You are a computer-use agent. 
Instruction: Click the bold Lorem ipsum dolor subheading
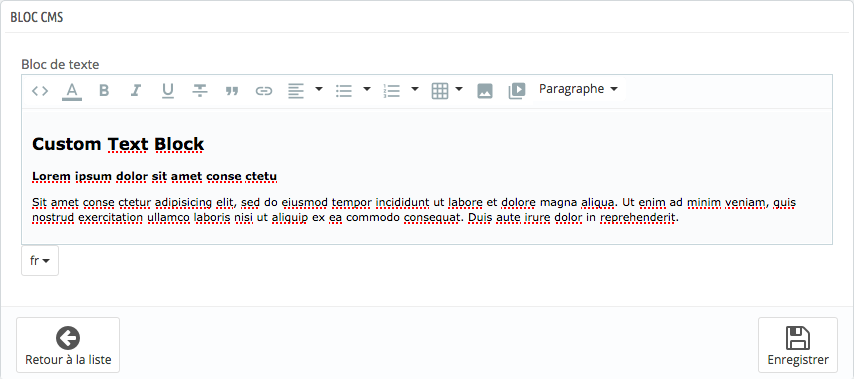(x=155, y=176)
